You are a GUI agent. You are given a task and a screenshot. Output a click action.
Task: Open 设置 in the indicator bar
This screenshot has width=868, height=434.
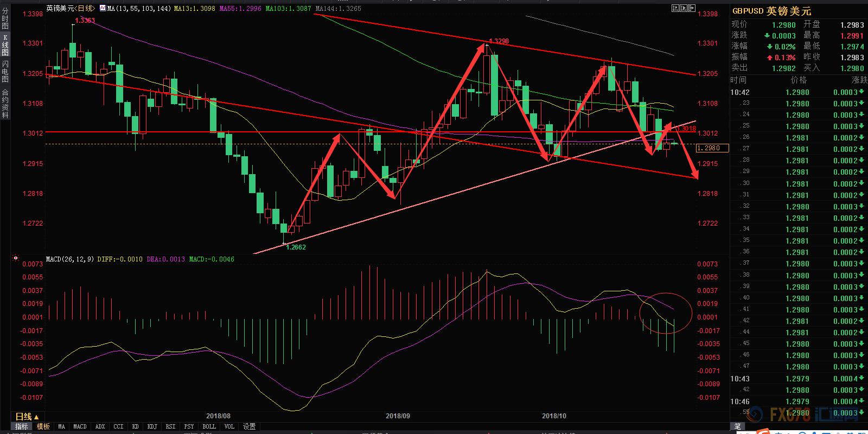(249, 427)
